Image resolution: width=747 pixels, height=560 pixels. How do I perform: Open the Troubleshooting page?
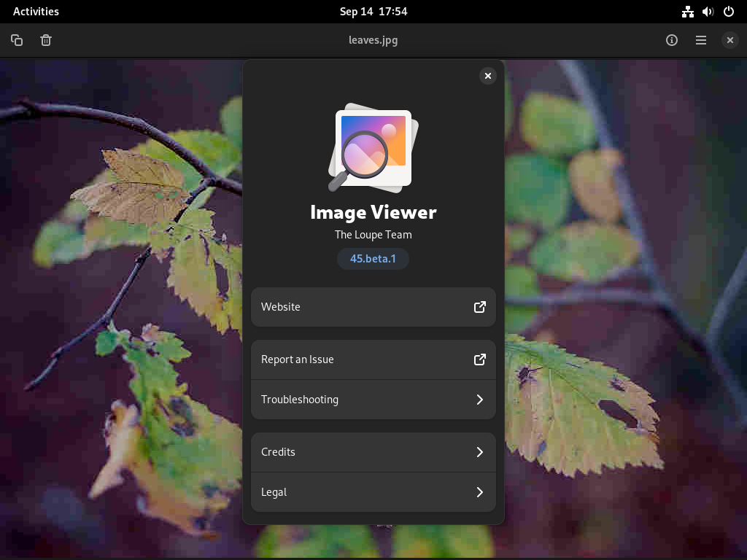(373, 400)
